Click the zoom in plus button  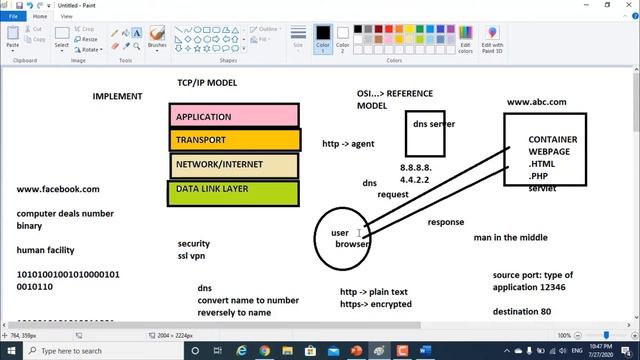(634, 336)
